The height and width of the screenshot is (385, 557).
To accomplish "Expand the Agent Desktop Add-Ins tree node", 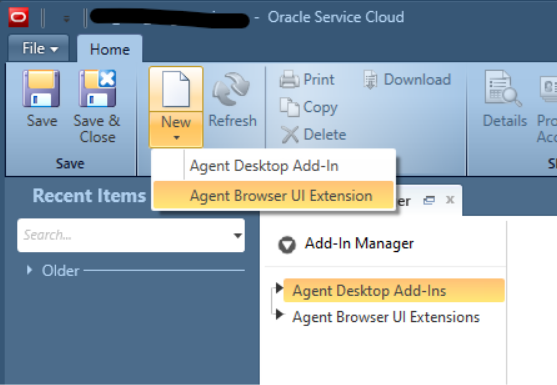I will pos(279,287).
